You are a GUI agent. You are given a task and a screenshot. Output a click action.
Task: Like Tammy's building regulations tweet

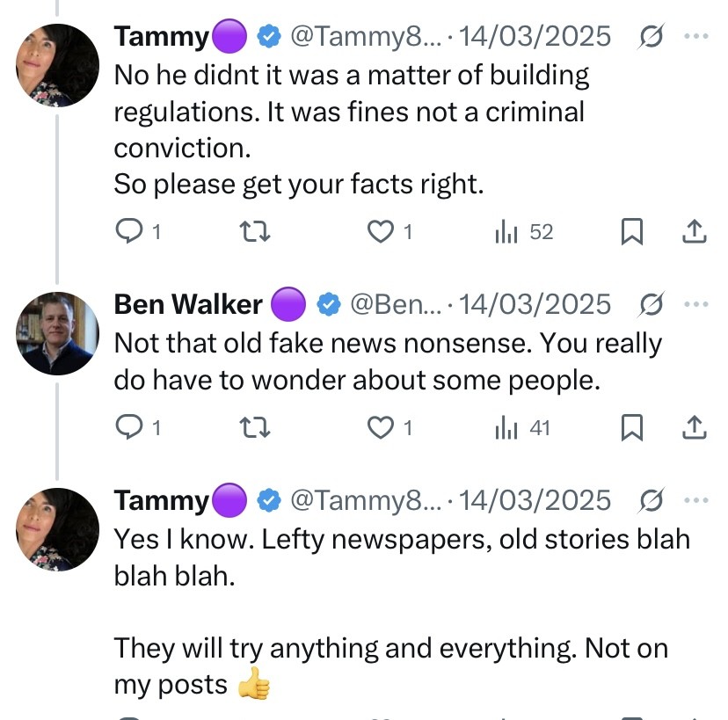point(380,231)
